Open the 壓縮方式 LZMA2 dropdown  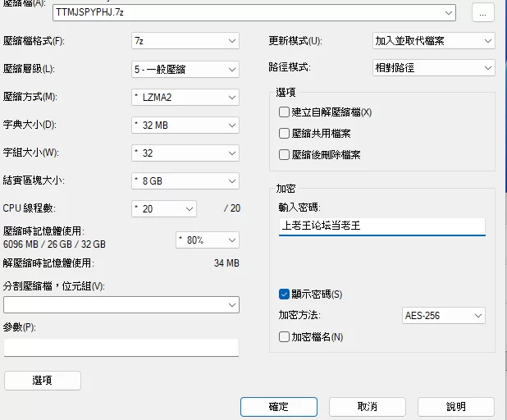pos(185,98)
